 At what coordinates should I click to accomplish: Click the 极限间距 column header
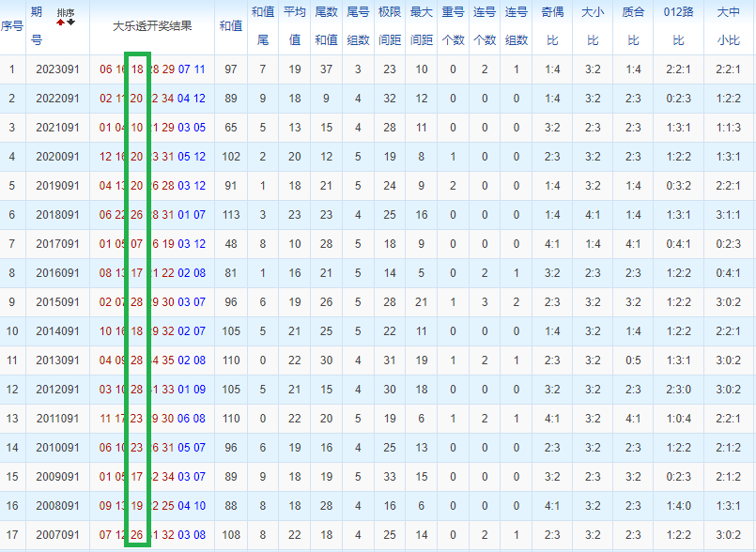click(390, 26)
